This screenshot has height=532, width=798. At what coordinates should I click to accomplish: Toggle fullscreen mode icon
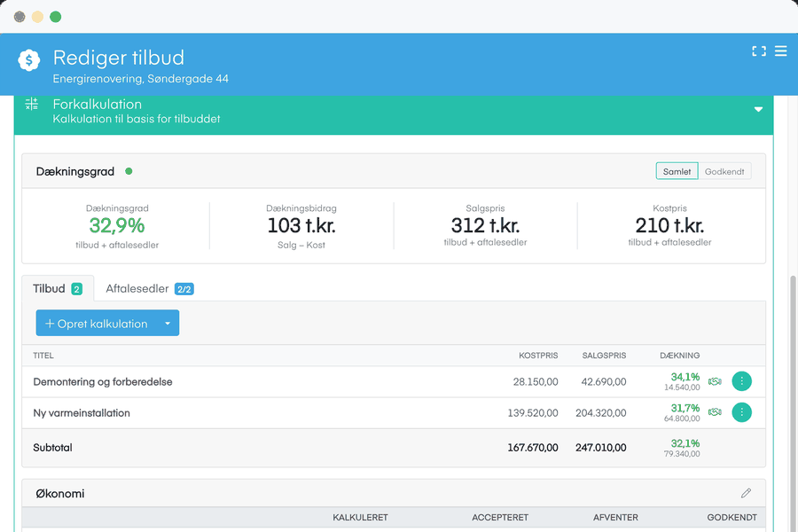tap(759, 51)
